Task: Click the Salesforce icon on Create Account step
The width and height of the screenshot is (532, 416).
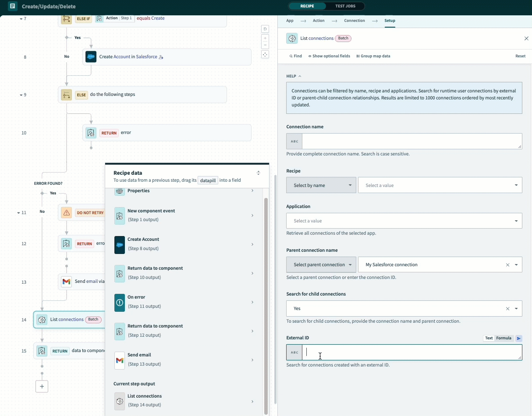Action: pos(91,56)
